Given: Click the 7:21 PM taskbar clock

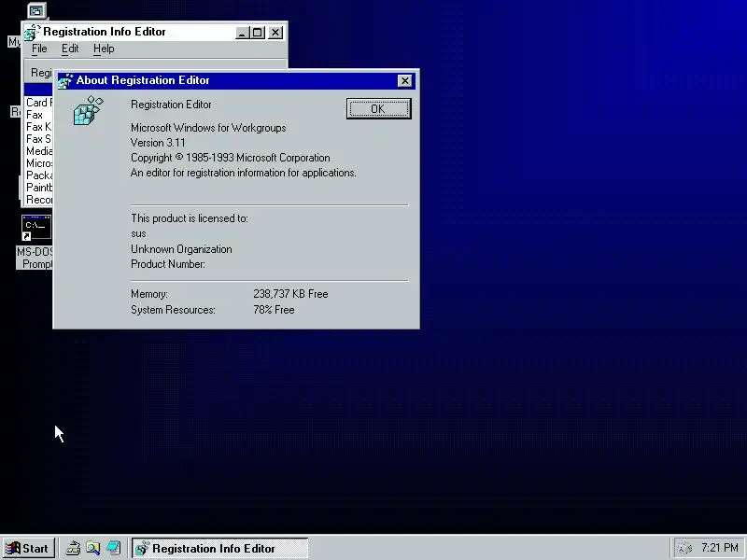Looking at the screenshot, I should click(719, 548).
